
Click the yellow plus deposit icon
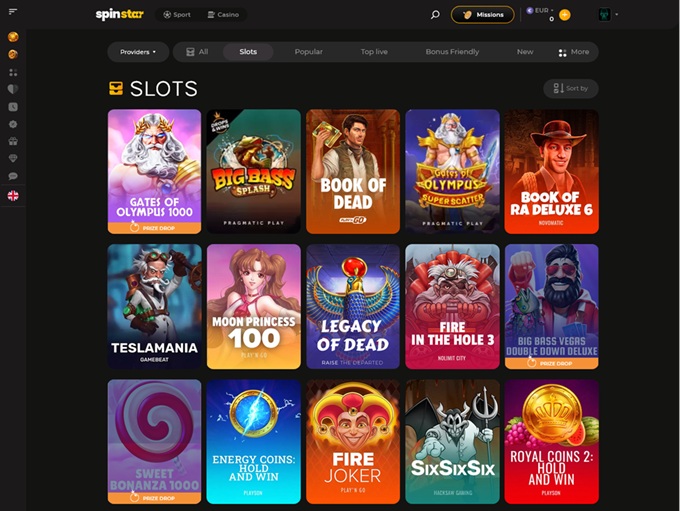pyautogui.click(x=565, y=15)
